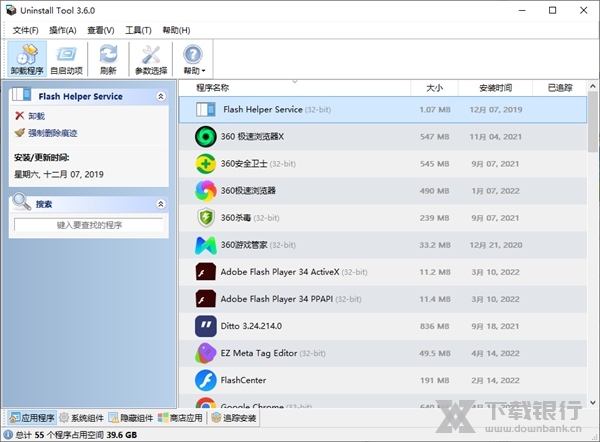600x442 pixels.
Task: Select the 360 极速浏览器X green icon
Action: (205, 137)
